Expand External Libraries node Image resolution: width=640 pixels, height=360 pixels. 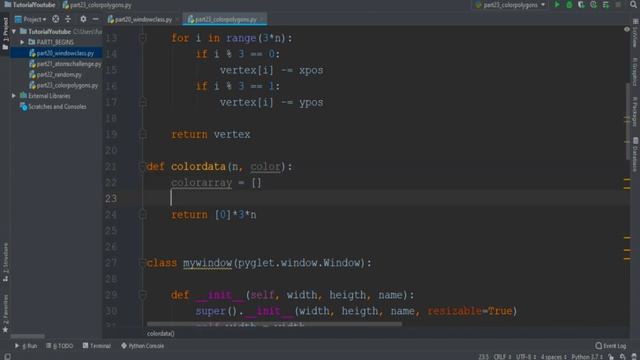pyautogui.click(x=14, y=96)
